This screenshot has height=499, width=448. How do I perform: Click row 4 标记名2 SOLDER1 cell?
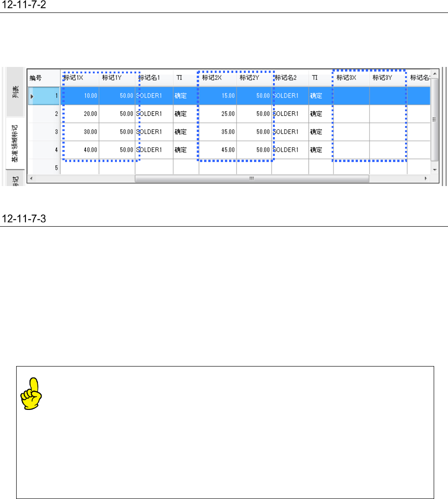pos(290,150)
